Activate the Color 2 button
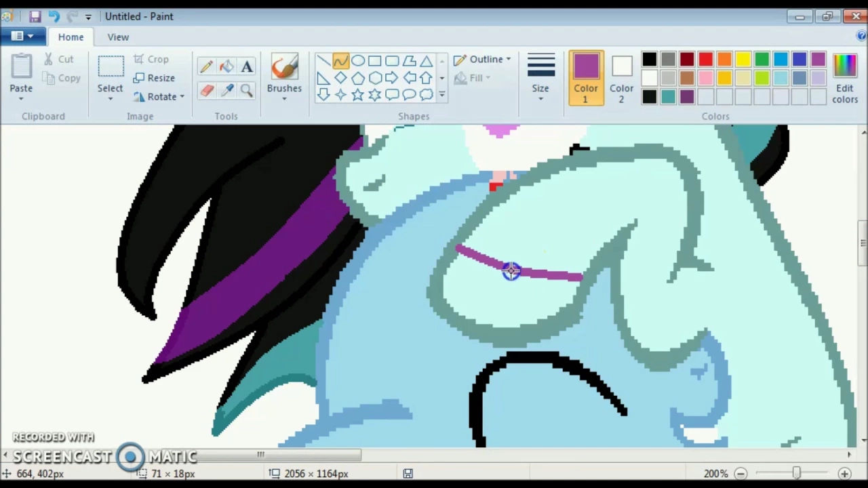Image resolution: width=868 pixels, height=488 pixels. tap(621, 78)
